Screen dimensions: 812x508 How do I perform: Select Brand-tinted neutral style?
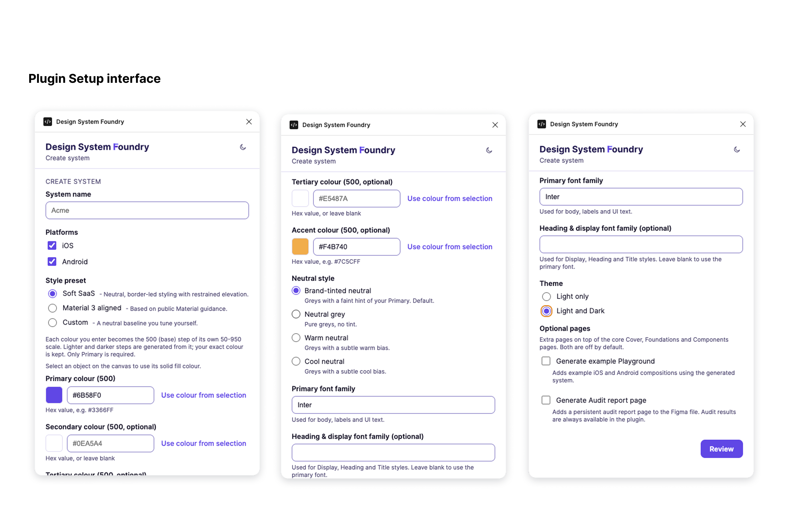click(x=296, y=291)
